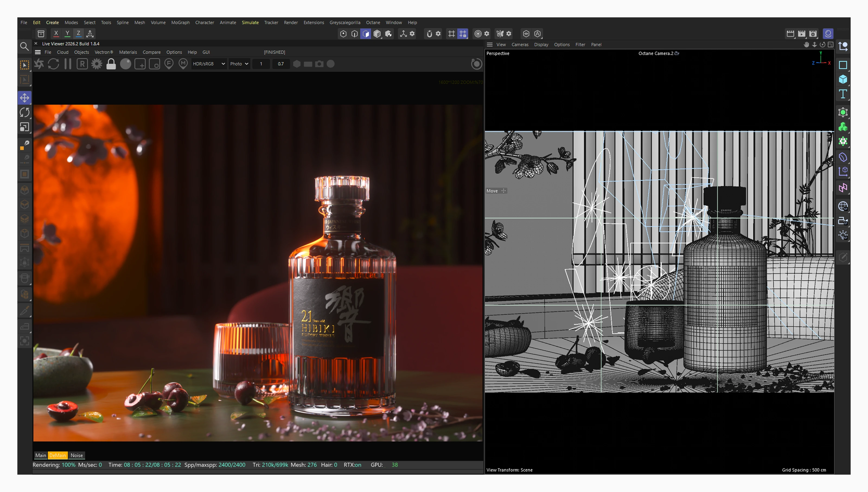Expand the Photo kernel dropdown
This screenshot has width=868, height=492.
coord(239,64)
